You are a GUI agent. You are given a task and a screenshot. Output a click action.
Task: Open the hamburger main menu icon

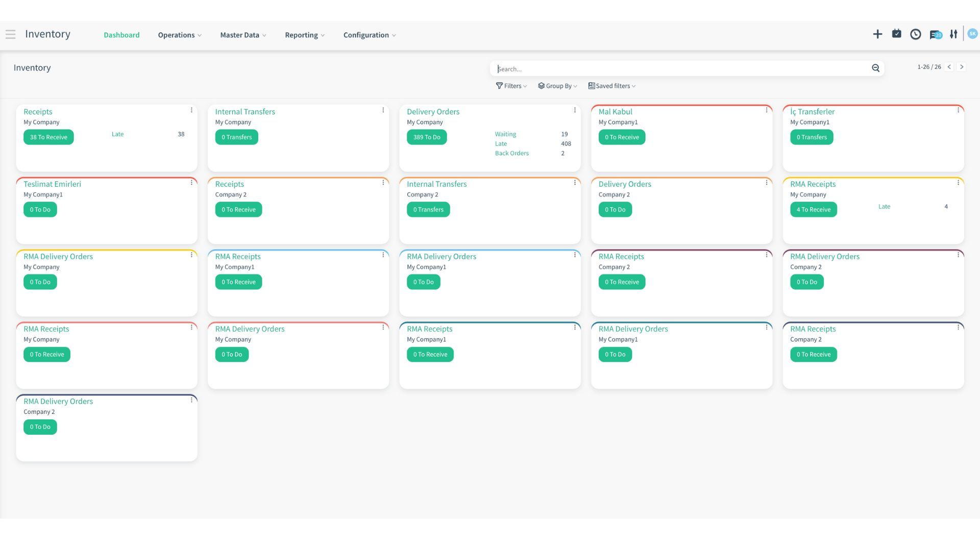click(x=10, y=34)
